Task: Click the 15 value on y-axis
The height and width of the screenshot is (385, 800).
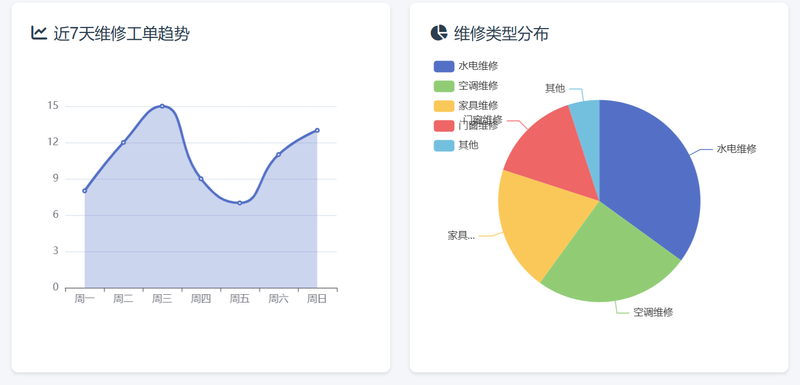Action: click(53, 106)
